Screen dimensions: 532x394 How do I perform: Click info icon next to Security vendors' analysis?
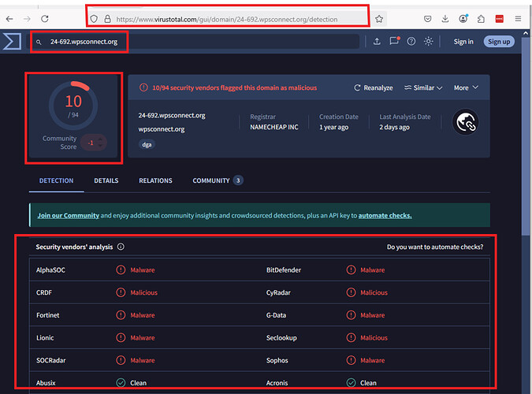[x=121, y=247]
